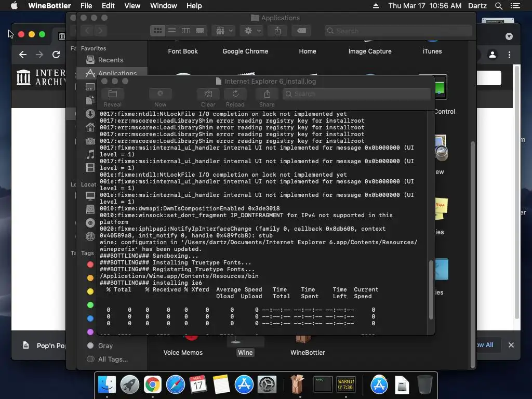The width and height of the screenshot is (532, 399).
Task: Click the log window vertical scrollbar
Action: pyautogui.click(x=431, y=289)
